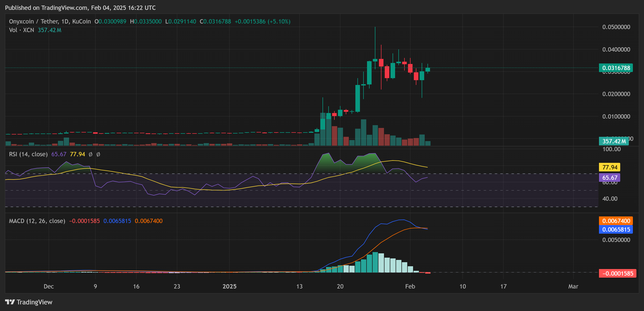Click the 9 date label on time axis

tap(95, 286)
